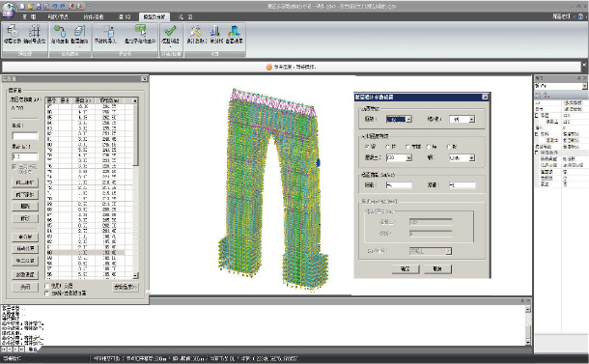Click the currently highlighted ribbon tab
The width and height of the screenshot is (589, 364).
click(154, 17)
